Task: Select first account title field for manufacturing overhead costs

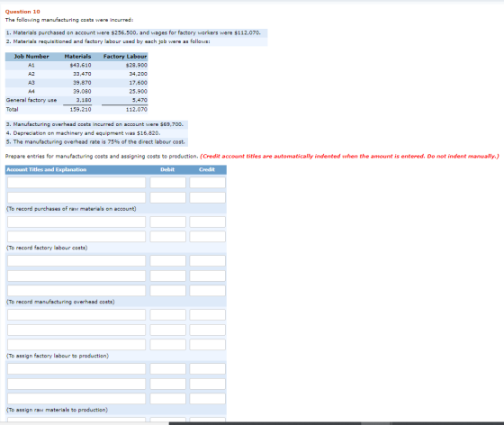Action: tap(76, 261)
